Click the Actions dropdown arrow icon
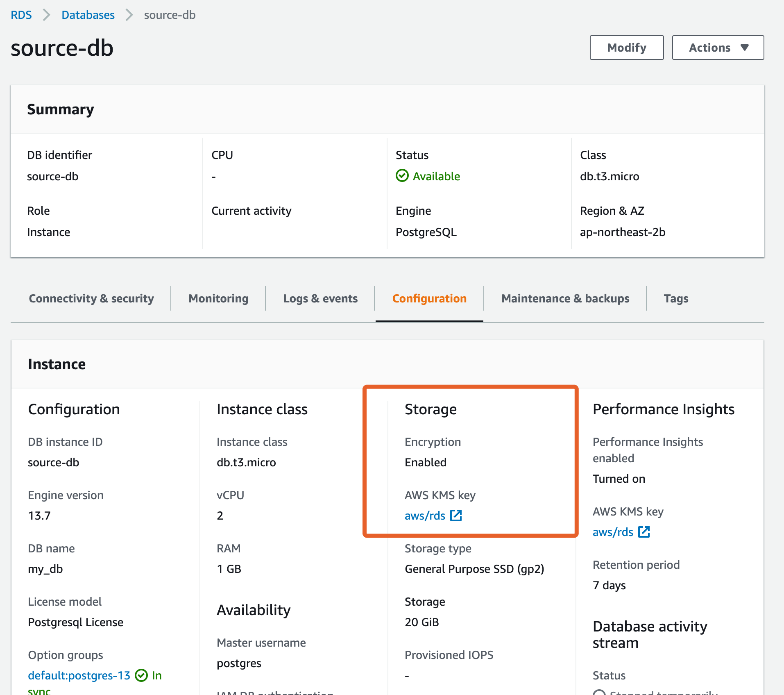The image size is (784, 695). tap(745, 48)
